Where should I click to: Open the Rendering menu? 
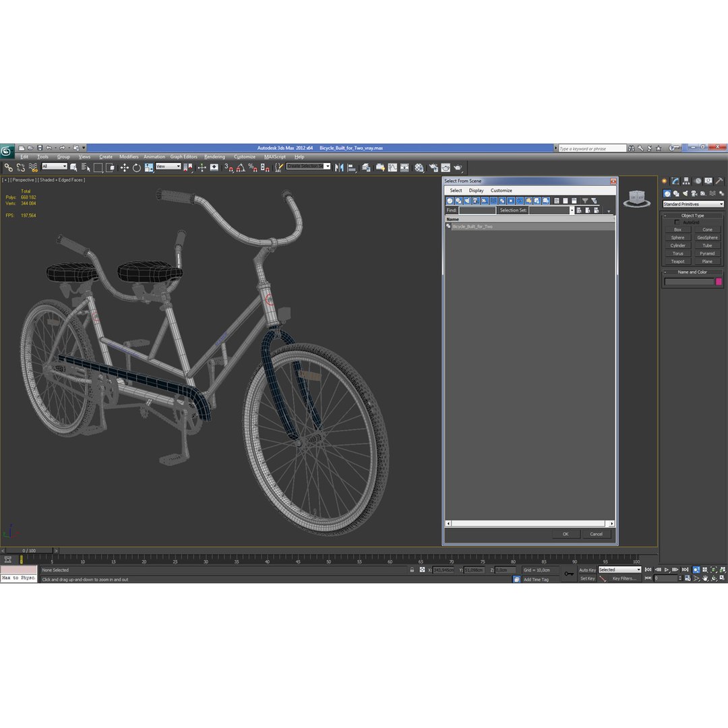point(214,157)
